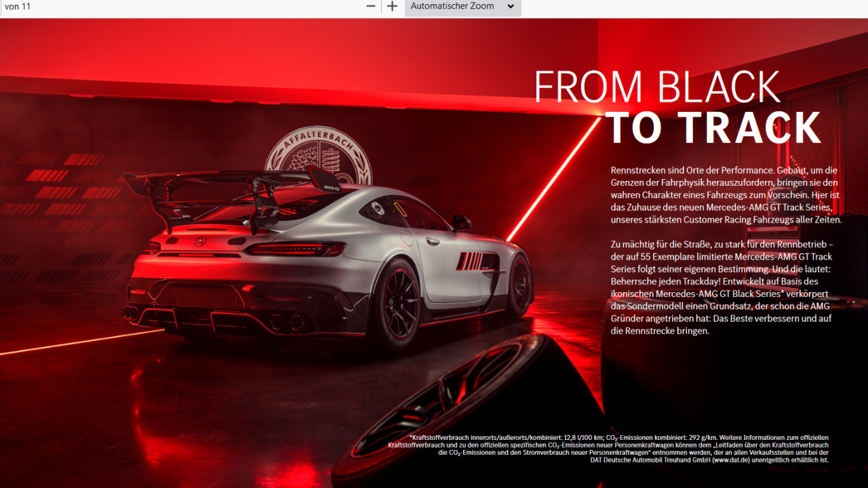Click the zoom in plus button
The image size is (868, 488).
[392, 7]
